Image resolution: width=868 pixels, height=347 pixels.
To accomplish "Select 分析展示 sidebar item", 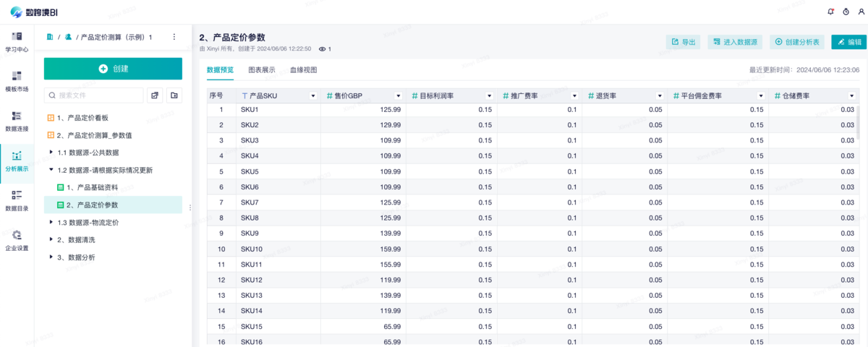I will point(17,160).
